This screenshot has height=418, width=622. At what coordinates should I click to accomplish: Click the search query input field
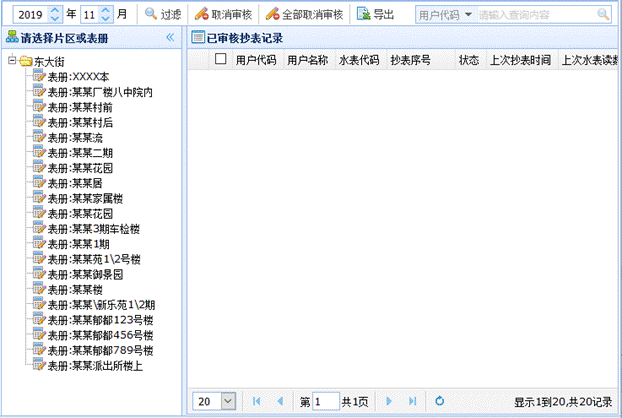click(x=536, y=15)
